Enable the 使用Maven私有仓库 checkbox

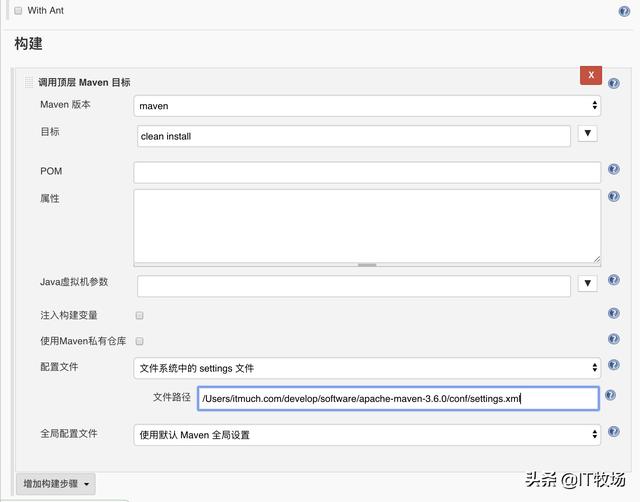[x=140, y=341]
